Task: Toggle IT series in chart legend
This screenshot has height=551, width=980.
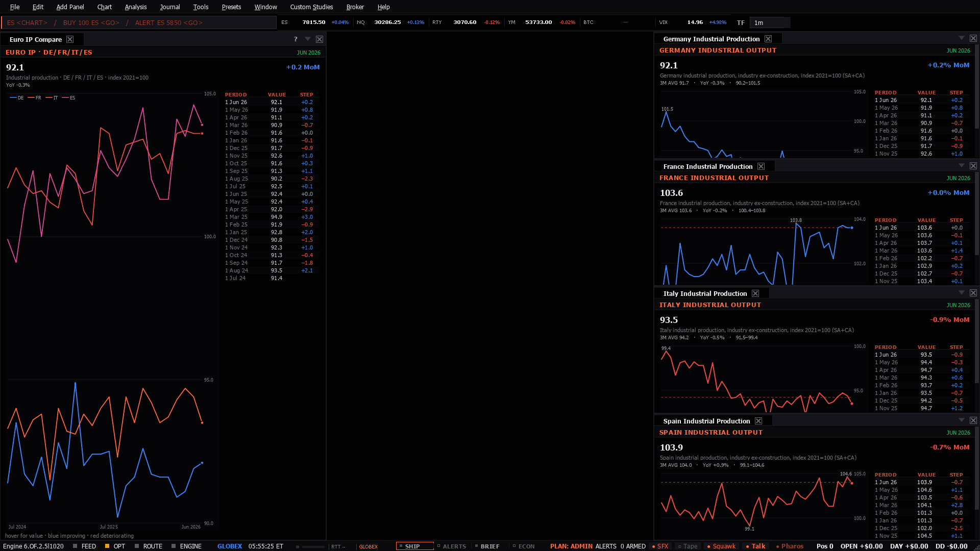Action: (52, 97)
